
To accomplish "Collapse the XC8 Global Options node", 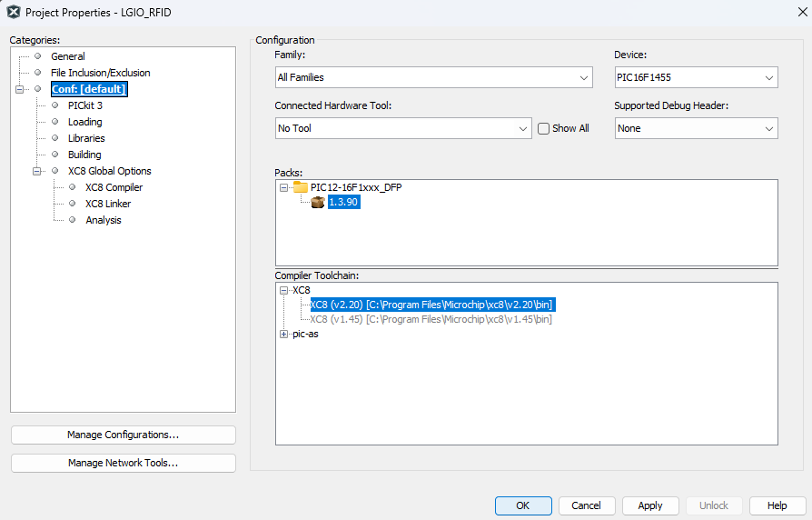I will 37,171.
